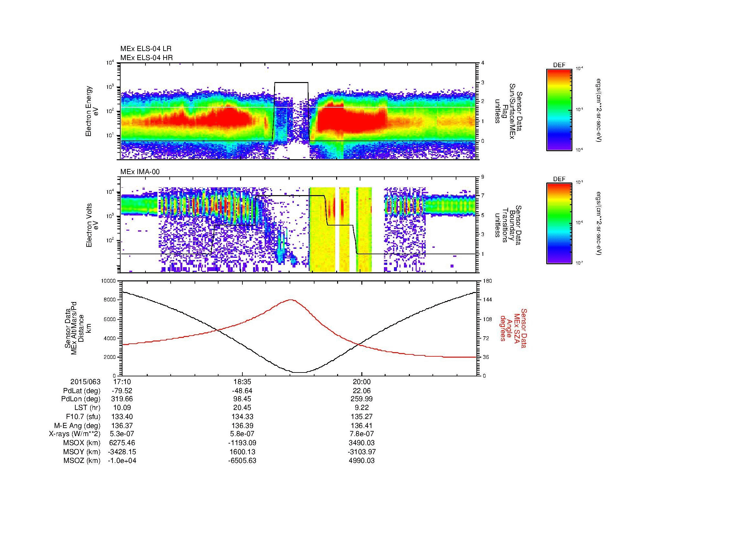The width and height of the screenshot is (756, 534).
Task: Click the PdLat value 22.06
Action: (362, 391)
